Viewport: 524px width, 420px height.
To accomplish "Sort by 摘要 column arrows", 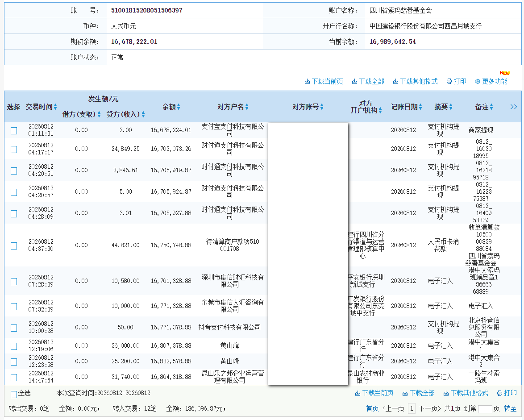I will [x=451, y=107].
